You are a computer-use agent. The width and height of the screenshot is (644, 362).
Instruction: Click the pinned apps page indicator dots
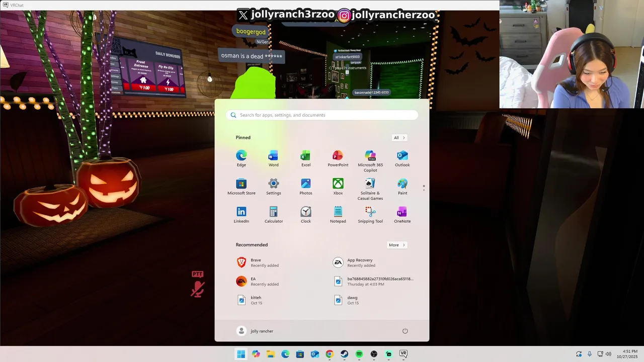[x=424, y=188]
